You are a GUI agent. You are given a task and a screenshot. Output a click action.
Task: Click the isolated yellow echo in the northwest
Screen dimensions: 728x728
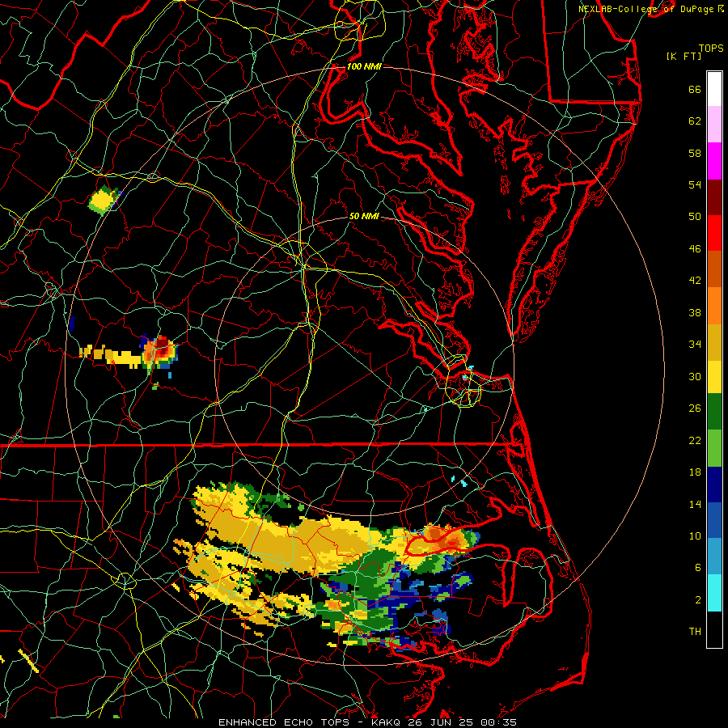tap(102, 200)
